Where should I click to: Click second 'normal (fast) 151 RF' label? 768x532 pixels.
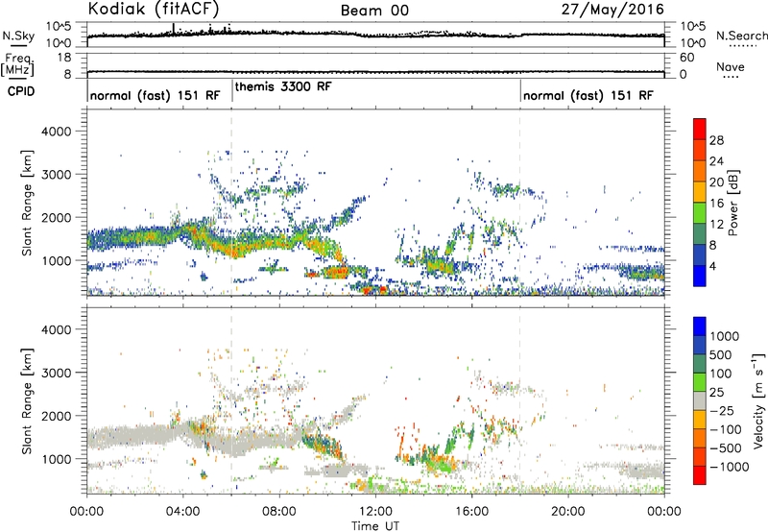click(x=588, y=95)
